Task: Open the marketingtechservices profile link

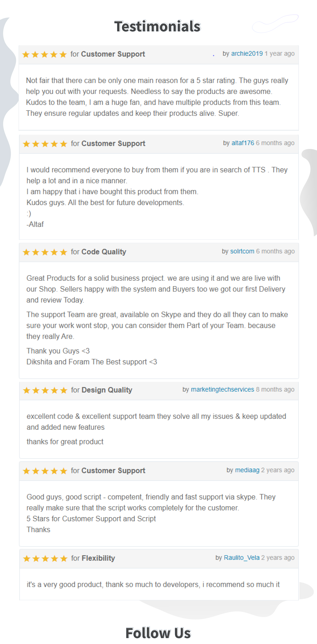Action: [x=222, y=390]
